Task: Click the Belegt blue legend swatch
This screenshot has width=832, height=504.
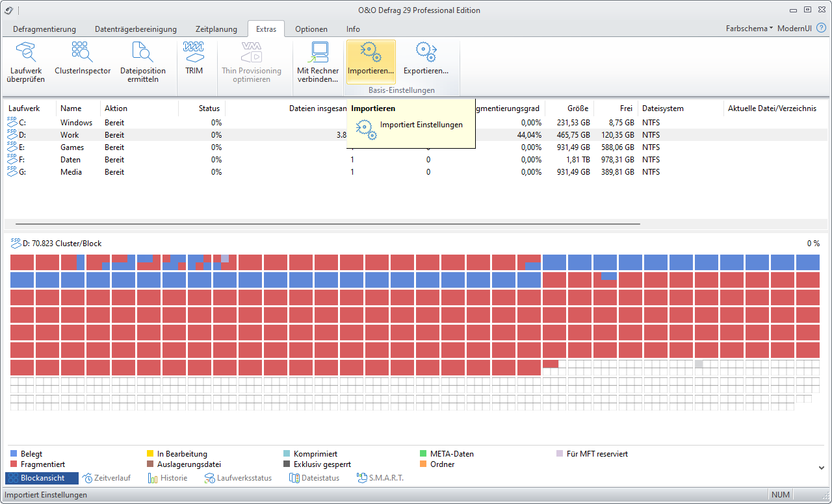Action: point(14,454)
